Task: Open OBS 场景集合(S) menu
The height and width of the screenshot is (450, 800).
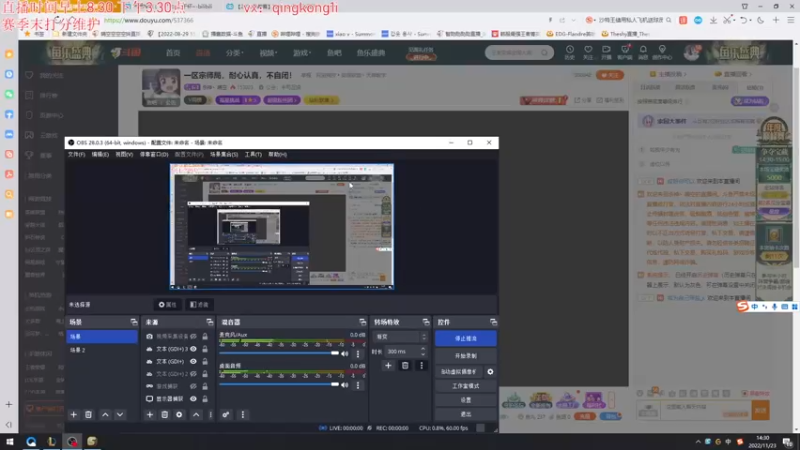Action: coord(224,154)
